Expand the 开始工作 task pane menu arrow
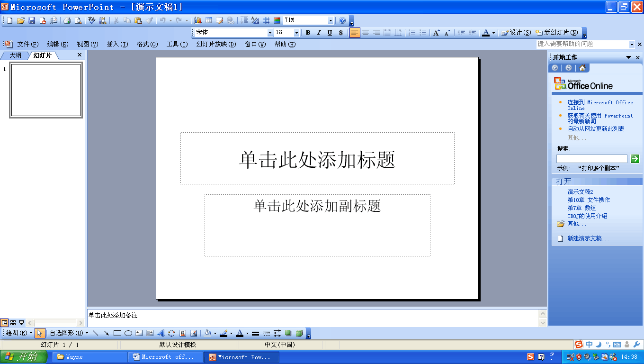 (x=629, y=57)
